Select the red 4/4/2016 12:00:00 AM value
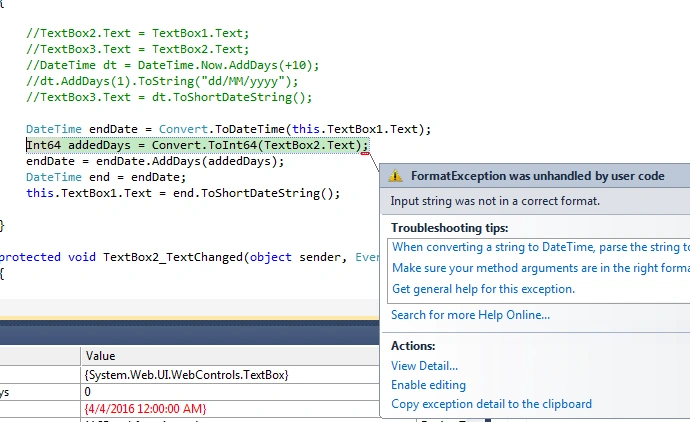The height and width of the screenshot is (422, 690). (x=145, y=409)
